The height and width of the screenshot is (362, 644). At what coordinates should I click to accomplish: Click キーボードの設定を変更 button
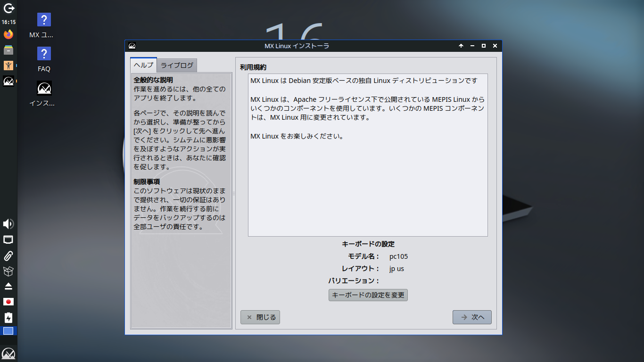[x=368, y=295]
